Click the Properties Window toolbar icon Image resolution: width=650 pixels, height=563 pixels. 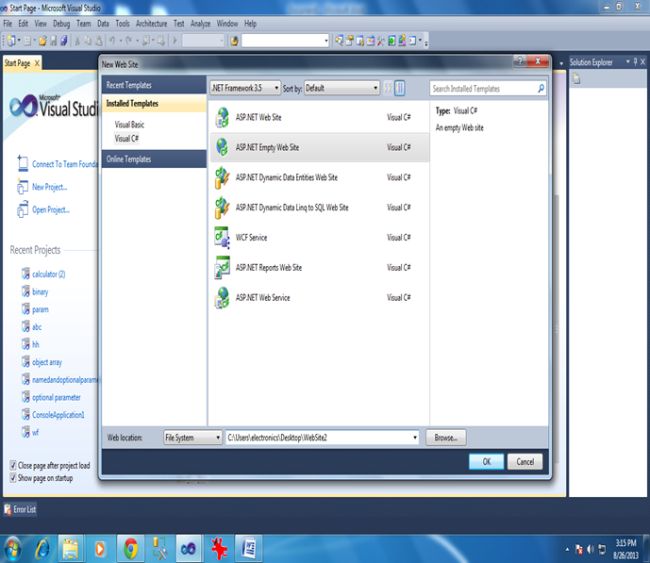coord(350,40)
